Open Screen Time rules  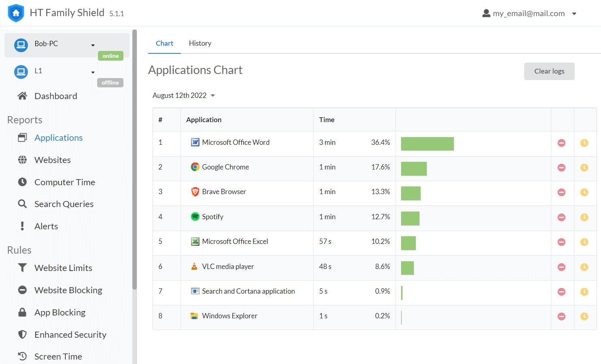coord(58,356)
